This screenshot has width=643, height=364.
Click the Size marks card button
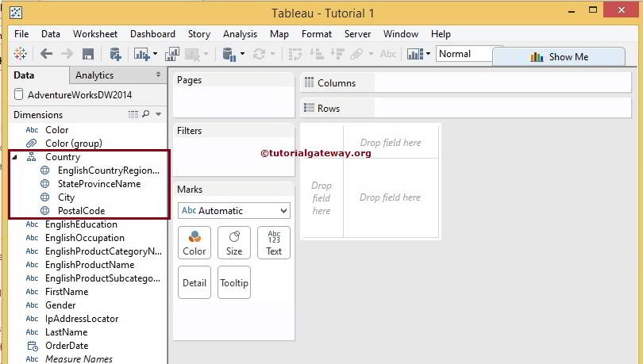(x=234, y=243)
